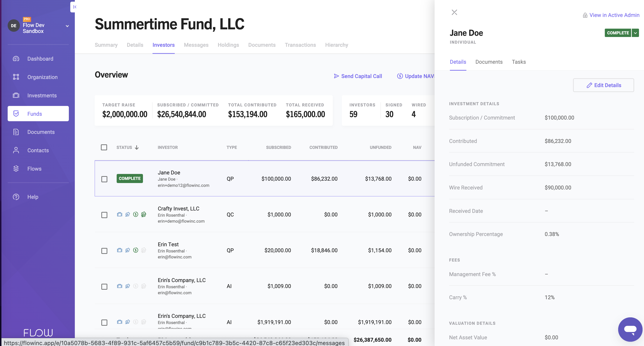Click the Investments sidebar icon

16,95
